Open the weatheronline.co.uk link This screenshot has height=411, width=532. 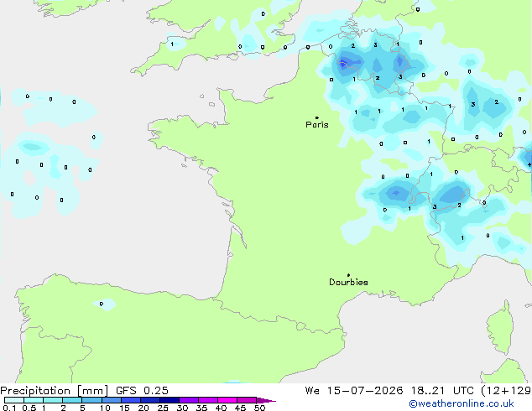[462, 403]
